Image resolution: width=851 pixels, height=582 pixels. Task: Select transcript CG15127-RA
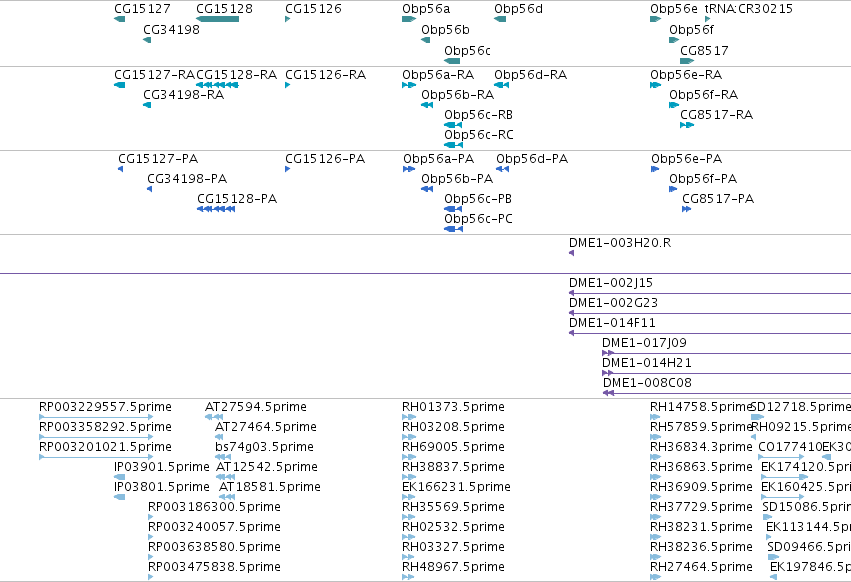[154, 74]
